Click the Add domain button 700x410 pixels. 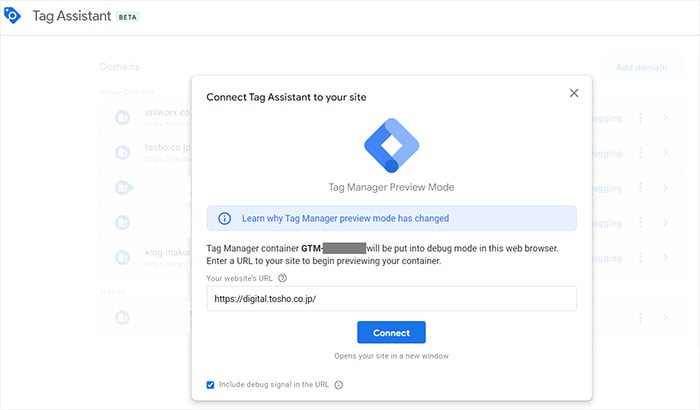click(641, 67)
